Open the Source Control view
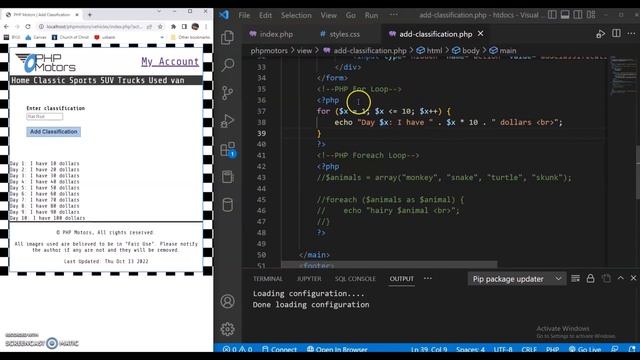This screenshot has height=360, width=640. tap(227, 93)
